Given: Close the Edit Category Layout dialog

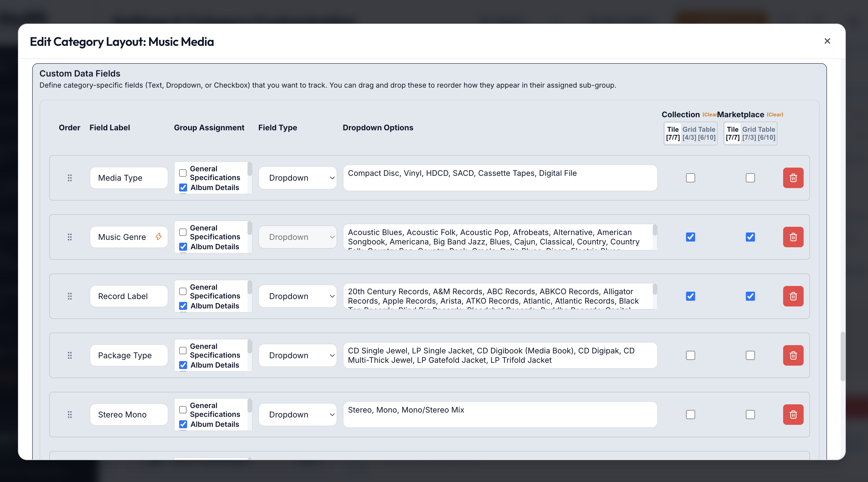Looking at the screenshot, I should tap(827, 41).
